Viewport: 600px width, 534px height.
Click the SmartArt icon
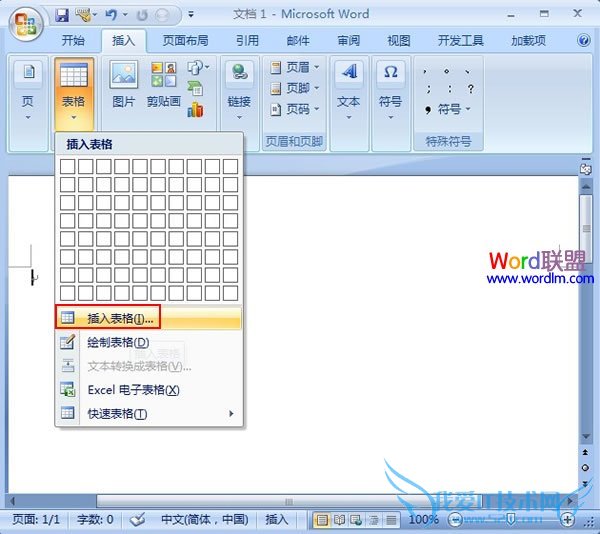click(195, 89)
